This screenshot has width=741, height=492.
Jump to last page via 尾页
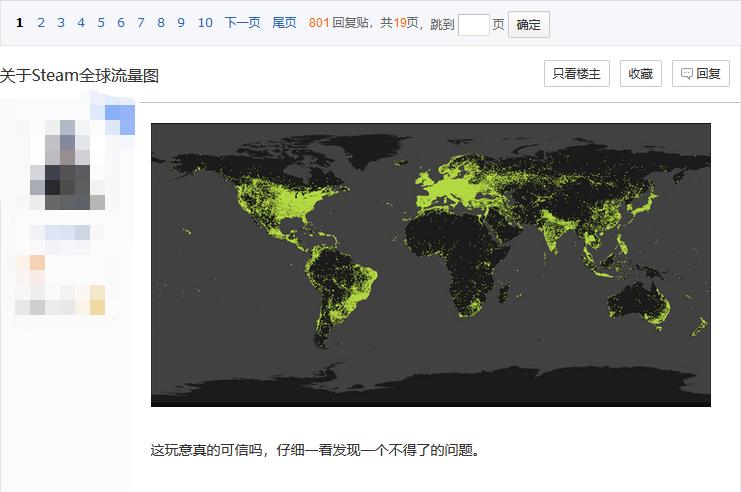click(284, 23)
